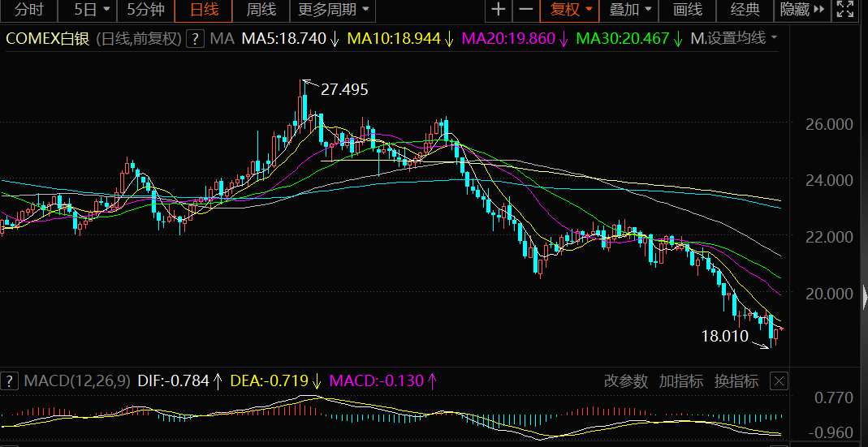Click the 隐藏 hide panel arrows
The height and width of the screenshot is (447, 868).
coord(802,11)
